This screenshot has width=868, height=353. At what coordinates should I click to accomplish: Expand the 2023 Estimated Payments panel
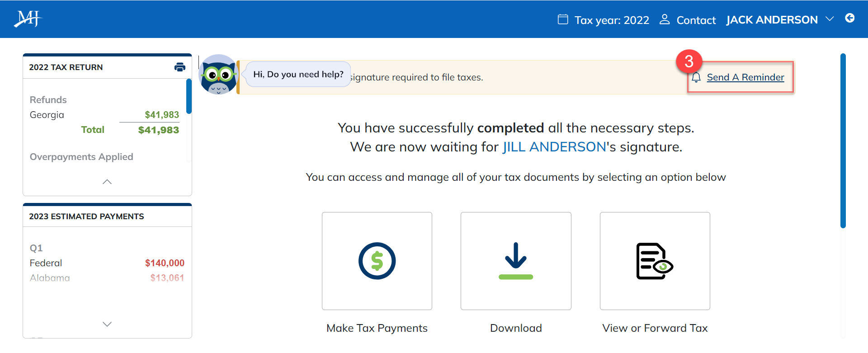click(107, 324)
